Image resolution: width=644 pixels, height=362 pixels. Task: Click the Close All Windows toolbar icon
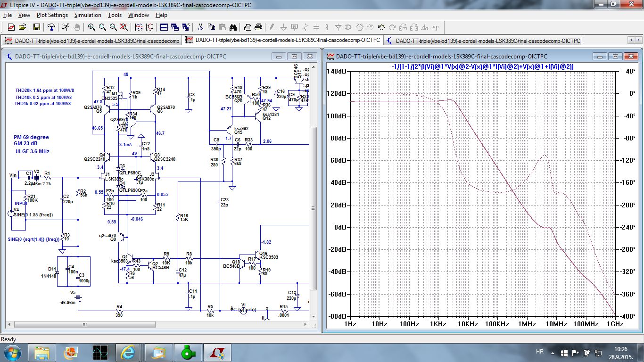tap(185, 27)
